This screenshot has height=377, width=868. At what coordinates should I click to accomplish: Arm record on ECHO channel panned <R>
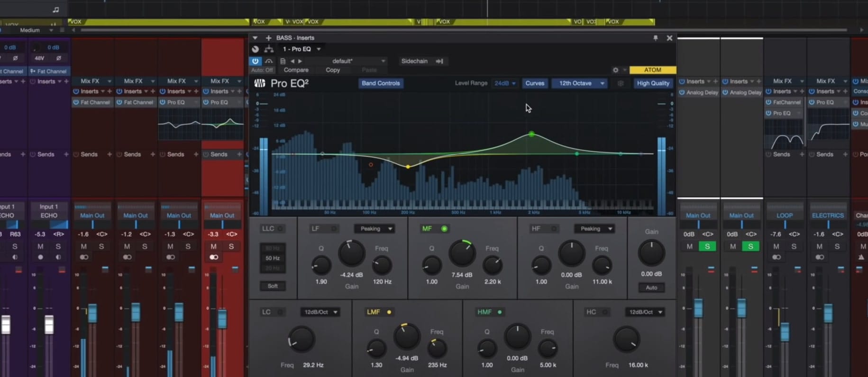(x=41, y=257)
